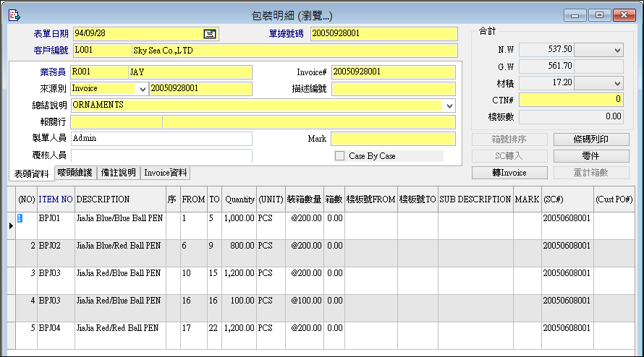
Task: Focus the Mark input field
Action: [393, 139]
